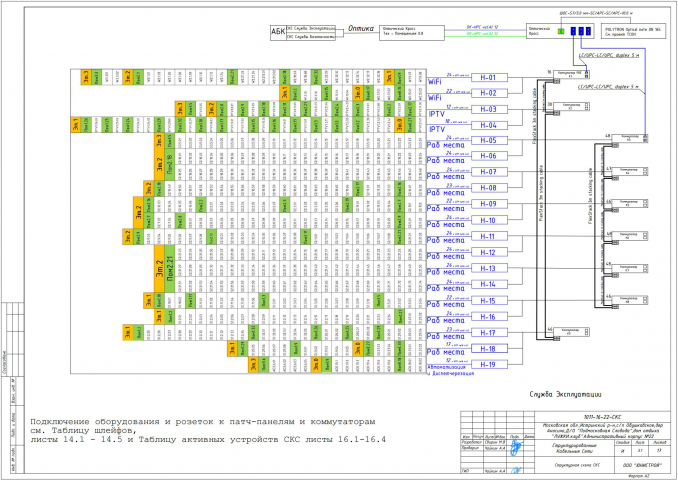The height and width of the screenshot is (480, 678).
Task: Select the H-08 patch panel box
Action: coord(489,188)
